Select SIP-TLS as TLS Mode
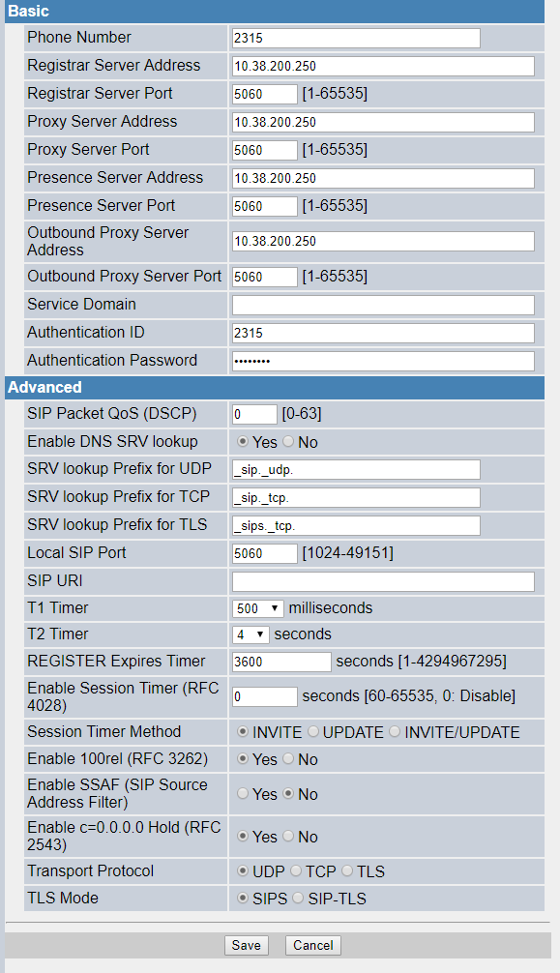This screenshot has height=973, width=560. [x=298, y=898]
